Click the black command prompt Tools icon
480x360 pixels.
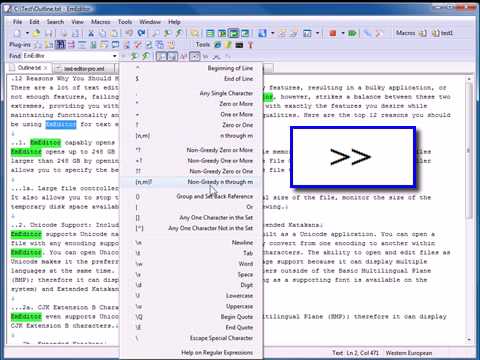pos(239,44)
